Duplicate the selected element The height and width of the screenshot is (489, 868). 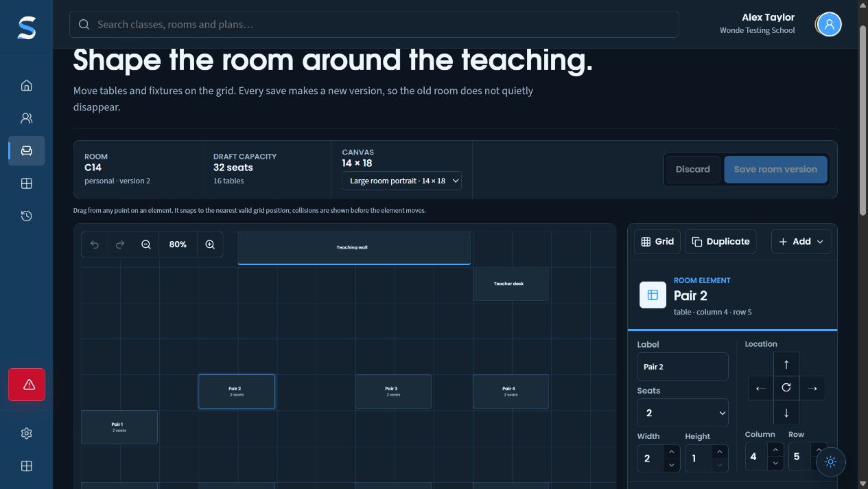click(x=720, y=242)
